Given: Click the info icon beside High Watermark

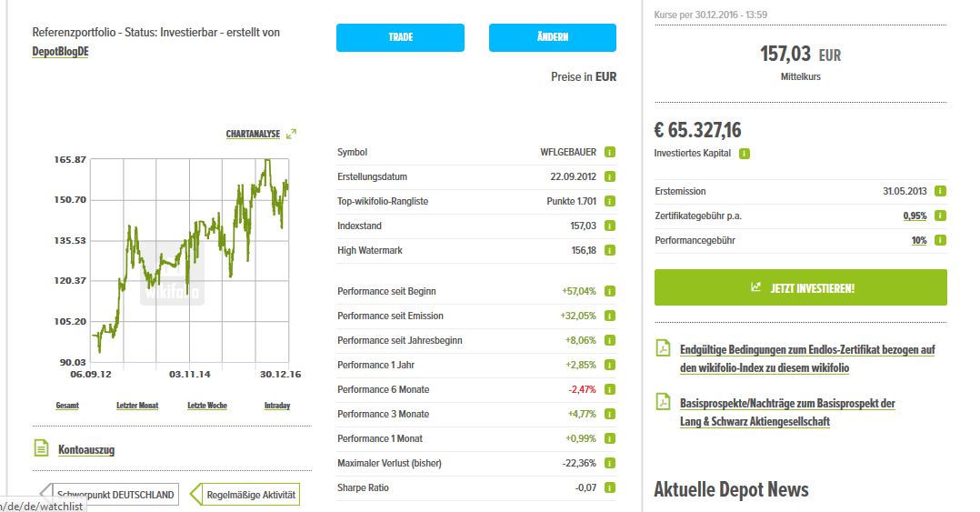Looking at the screenshot, I should [x=610, y=250].
